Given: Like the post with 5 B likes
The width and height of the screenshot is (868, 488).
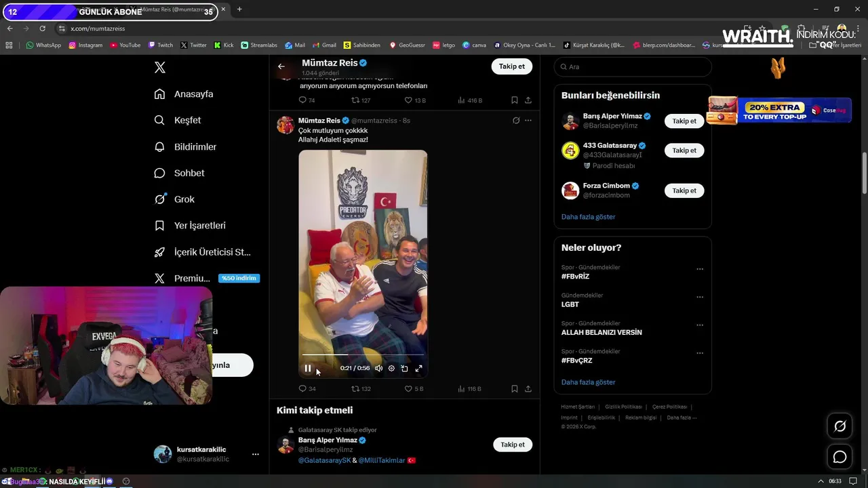Looking at the screenshot, I should 414,389.
